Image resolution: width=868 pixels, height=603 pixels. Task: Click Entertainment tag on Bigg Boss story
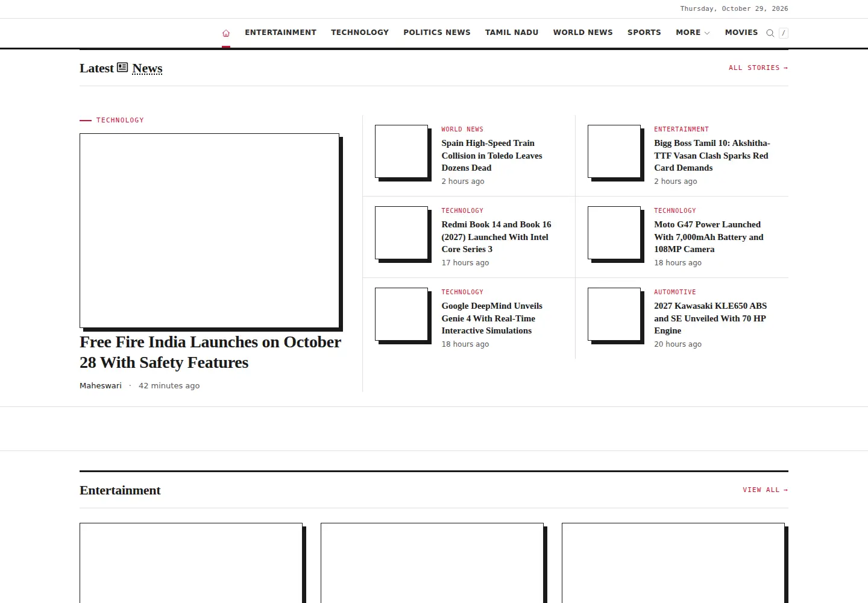point(682,130)
